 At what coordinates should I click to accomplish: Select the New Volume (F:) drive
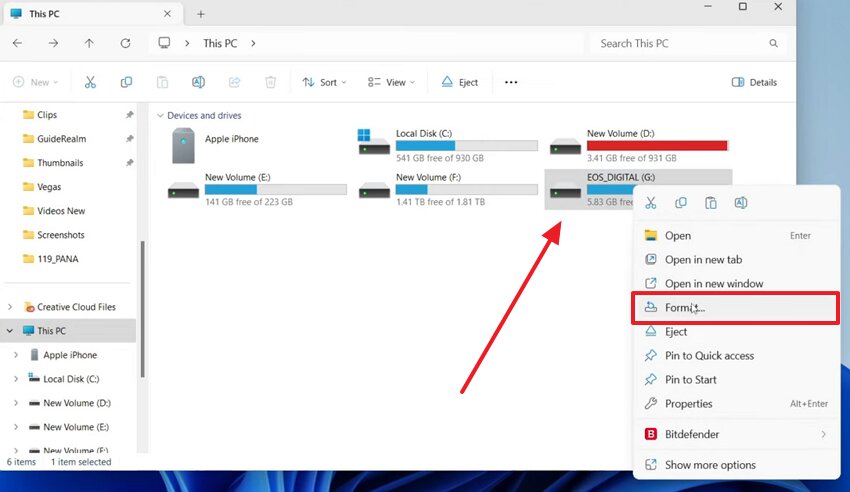coord(448,189)
